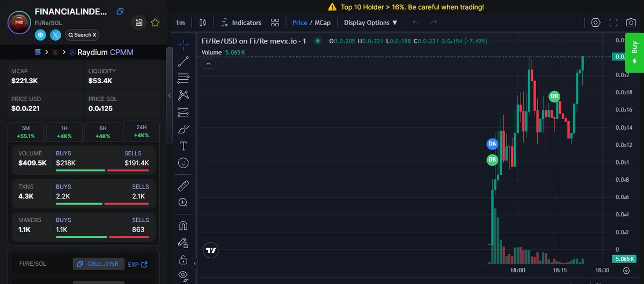644x284 pixels.
Task: Click the PRICE SOL value card
Action: tap(123, 104)
